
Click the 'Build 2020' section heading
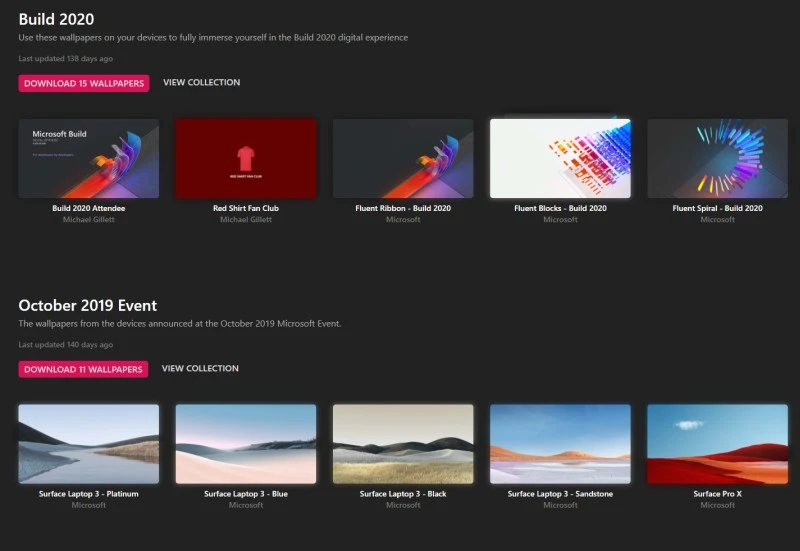coord(56,19)
